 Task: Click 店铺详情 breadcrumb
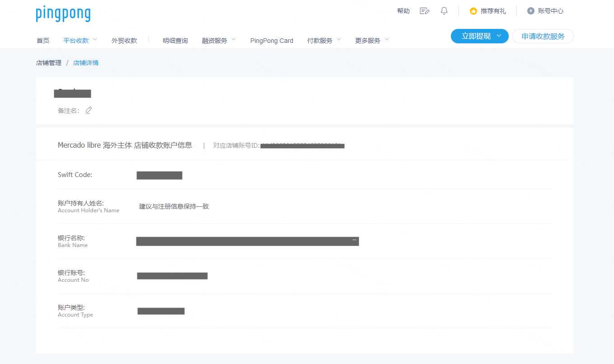(x=86, y=63)
